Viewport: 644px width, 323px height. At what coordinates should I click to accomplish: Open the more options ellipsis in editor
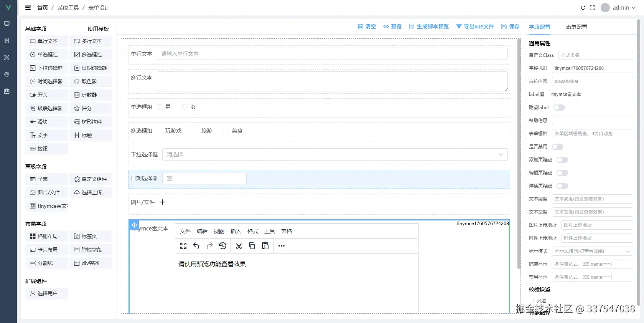(282, 246)
